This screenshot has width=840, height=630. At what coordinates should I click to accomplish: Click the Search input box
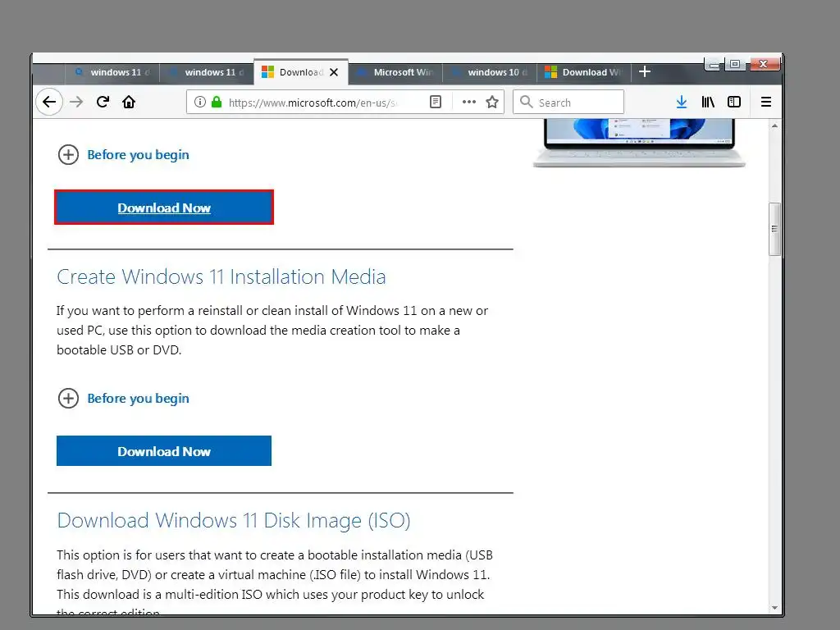(x=568, y=102)
